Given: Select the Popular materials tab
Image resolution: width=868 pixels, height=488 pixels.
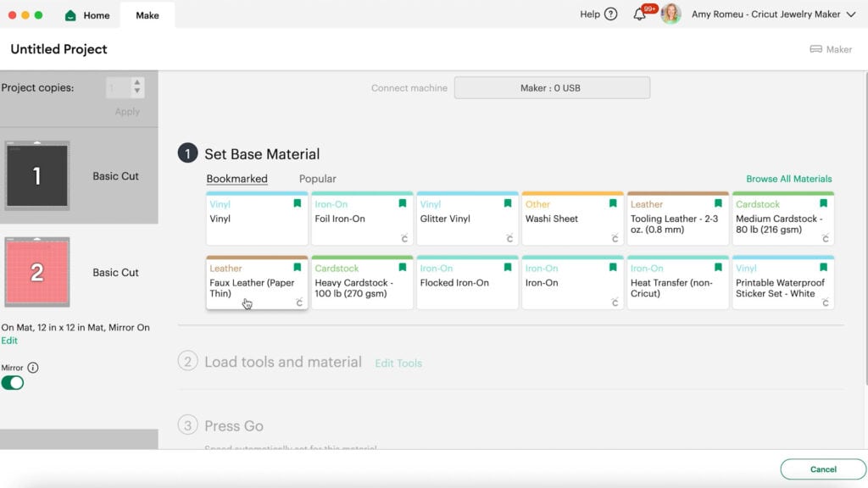Looking at the screenshot, I should tap(317, 179).
